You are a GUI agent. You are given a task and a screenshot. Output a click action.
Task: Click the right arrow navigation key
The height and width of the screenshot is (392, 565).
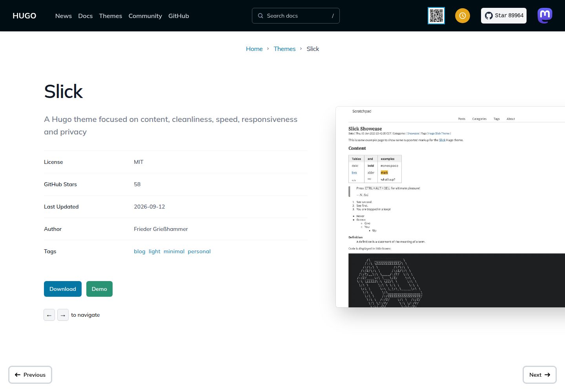[63, 315]
